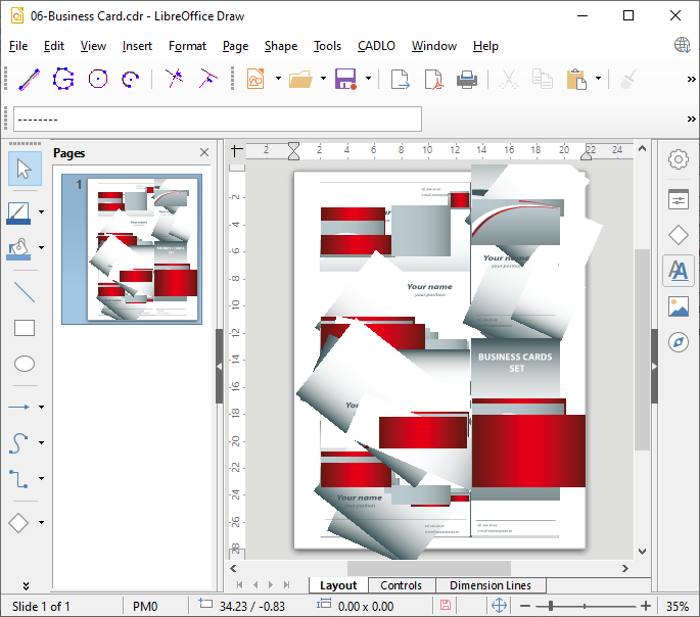Viewport: 700px width, 617px height.
Task: Click the Export as PDF icon
Action: pyautogui.click(x=433, y=79)
